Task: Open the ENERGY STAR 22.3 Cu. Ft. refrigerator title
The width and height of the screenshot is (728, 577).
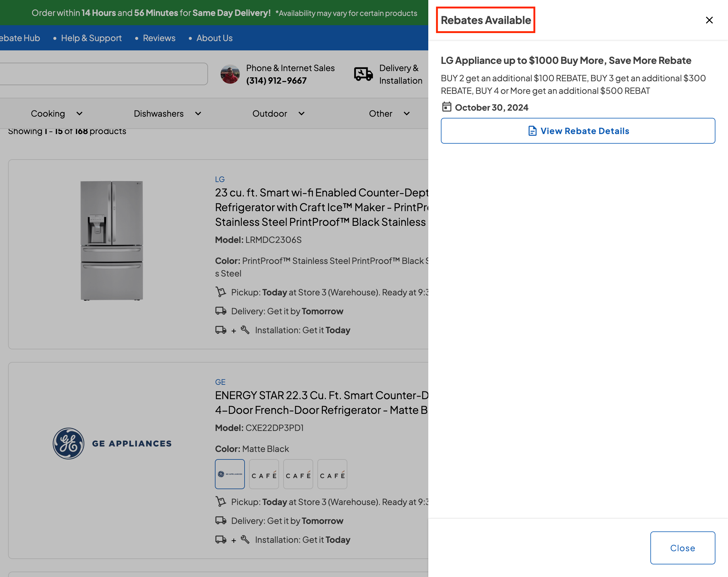Action: (322, 403)
